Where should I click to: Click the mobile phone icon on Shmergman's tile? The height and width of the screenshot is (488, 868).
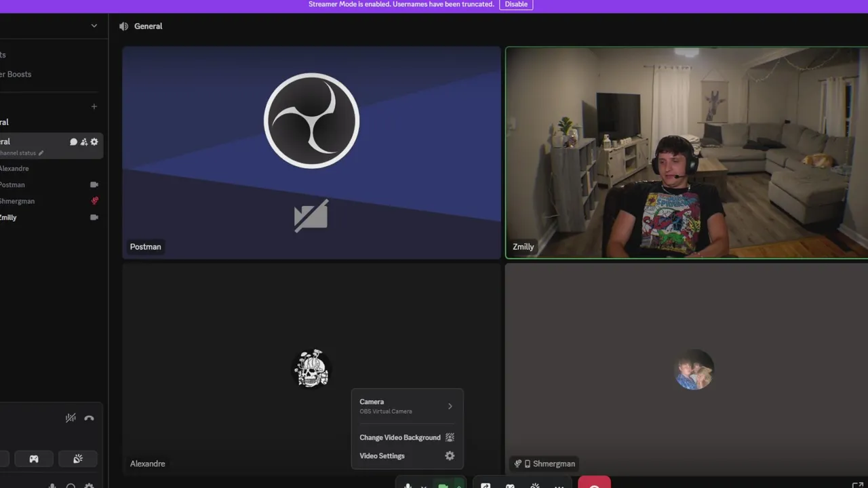coord(528,464)
